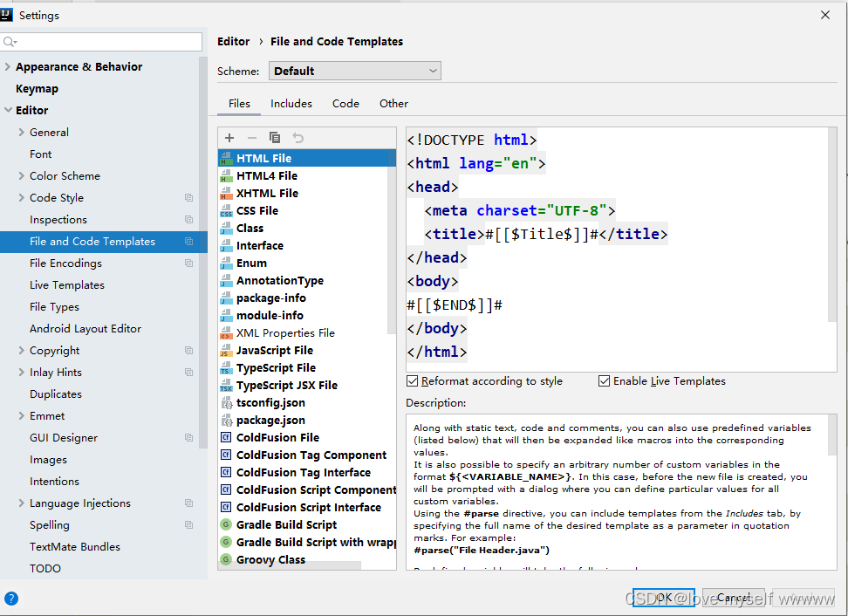The image size is (848, 616).
Task: Click the Cancel button
Action: [x=734, y=598]
